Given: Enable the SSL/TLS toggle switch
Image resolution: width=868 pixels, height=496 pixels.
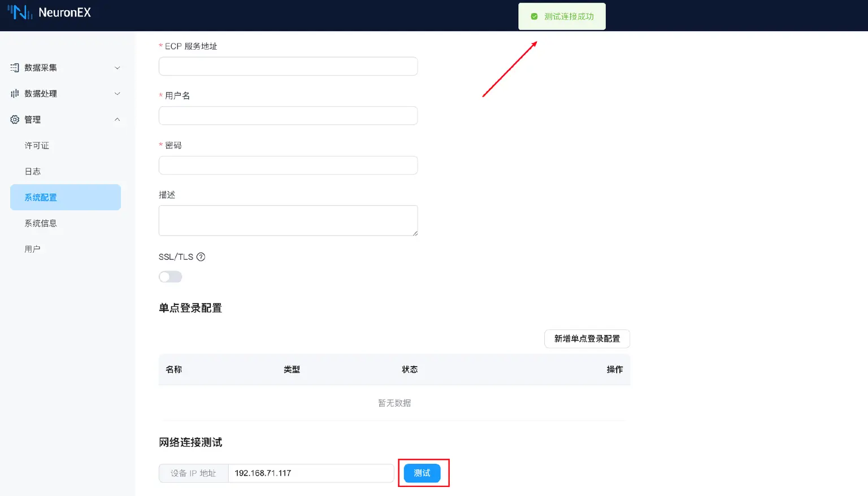Looking at the screenshot, I should tap(170, 276).
